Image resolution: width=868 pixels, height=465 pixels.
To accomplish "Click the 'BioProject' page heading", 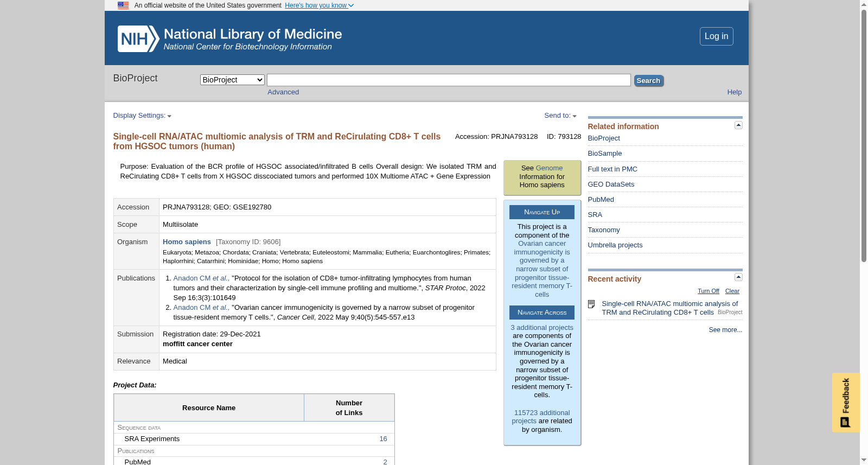I will (135, 78).
